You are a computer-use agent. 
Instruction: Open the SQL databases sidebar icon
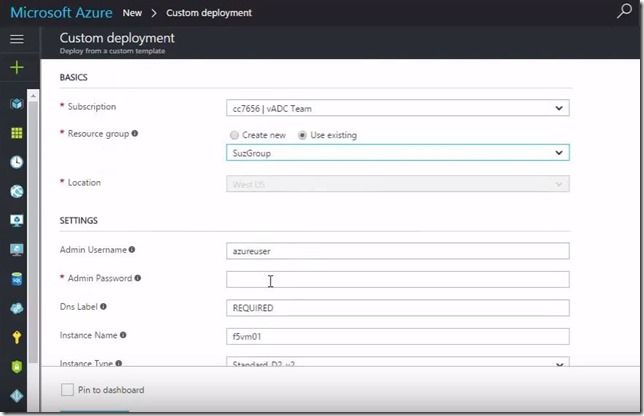(x=17, y=279)
